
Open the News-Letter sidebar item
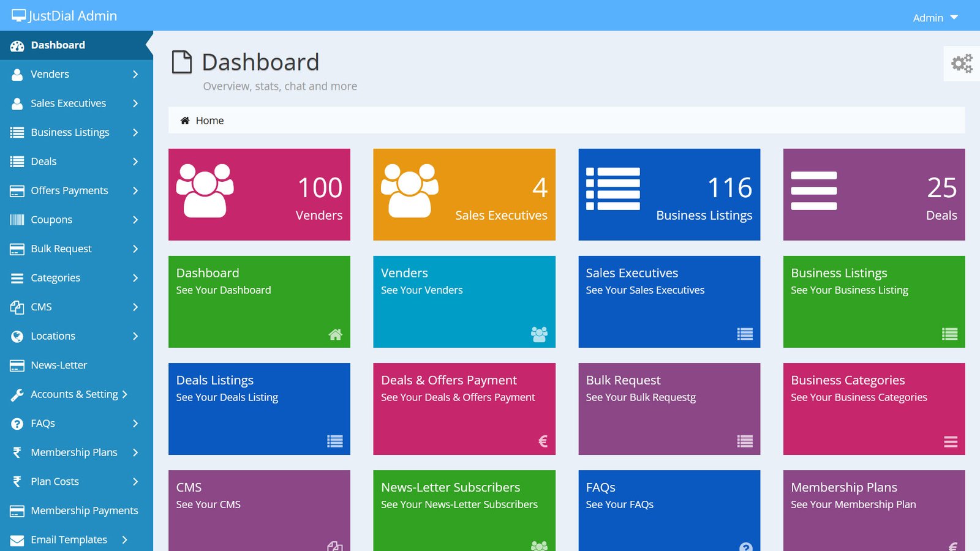tap(77, 365)
